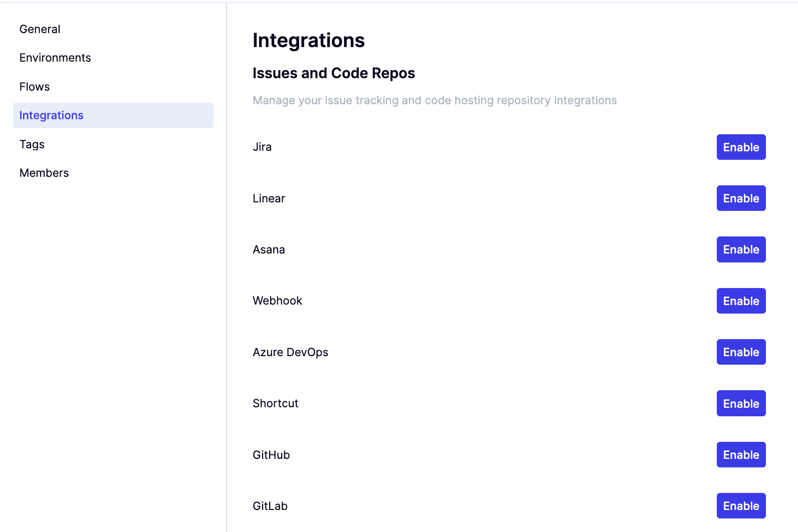Viewport: 798px width, 532px height.
Task: Enable the Webhook integration
Action: [741, 301]
